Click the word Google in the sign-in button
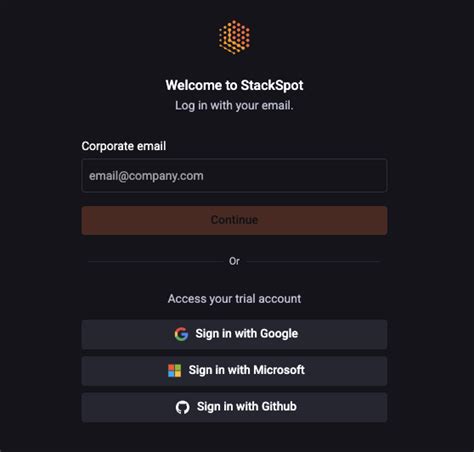 pyautogui.click(x=279, y=334)
